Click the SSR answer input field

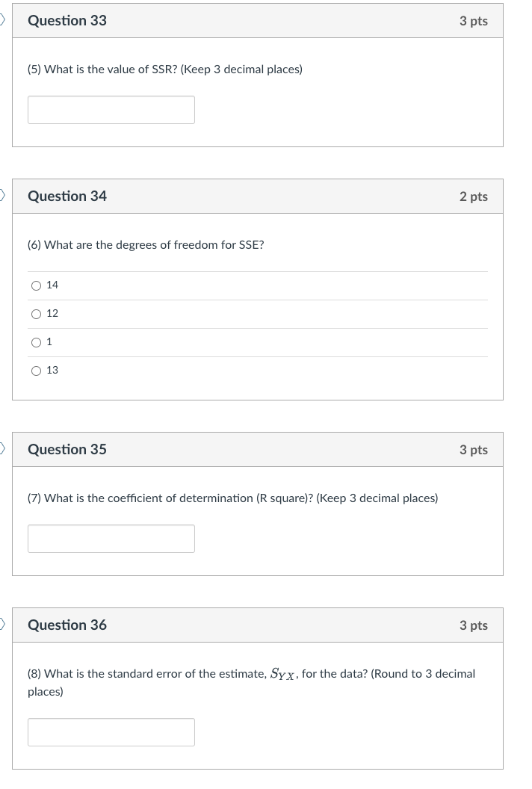(111, 109)
